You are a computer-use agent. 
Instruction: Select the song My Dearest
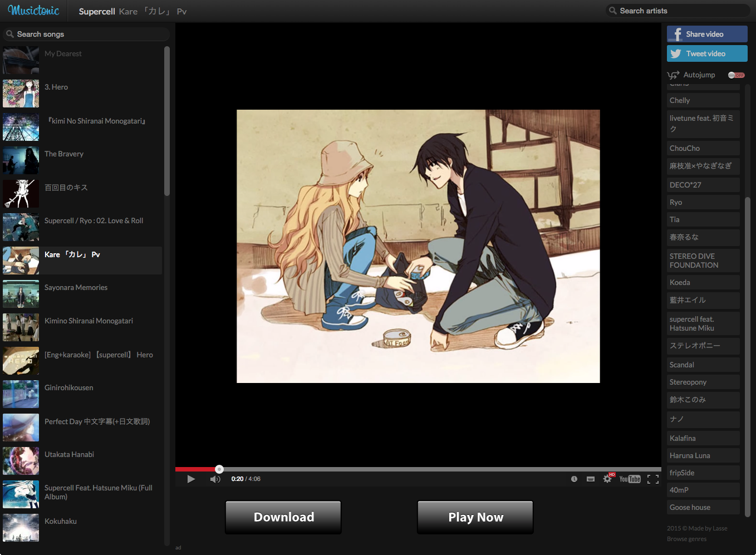(x=82, y=60)
